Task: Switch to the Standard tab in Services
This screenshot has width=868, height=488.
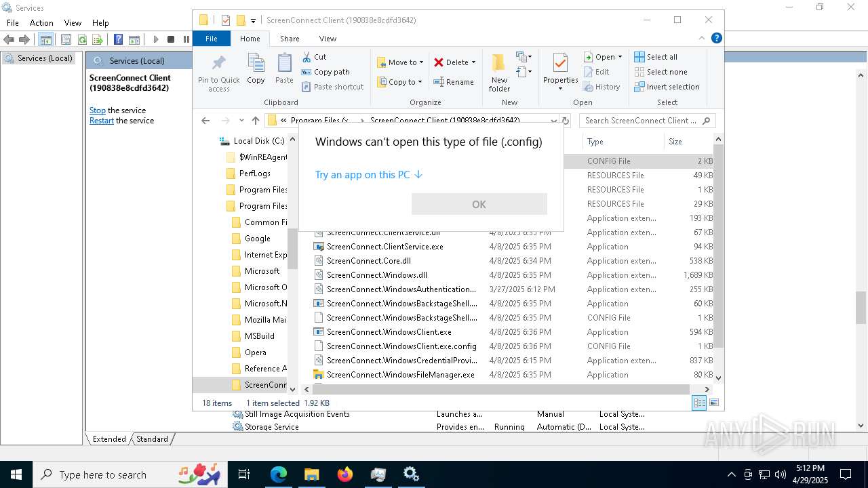Action: [x=152, y=439]
